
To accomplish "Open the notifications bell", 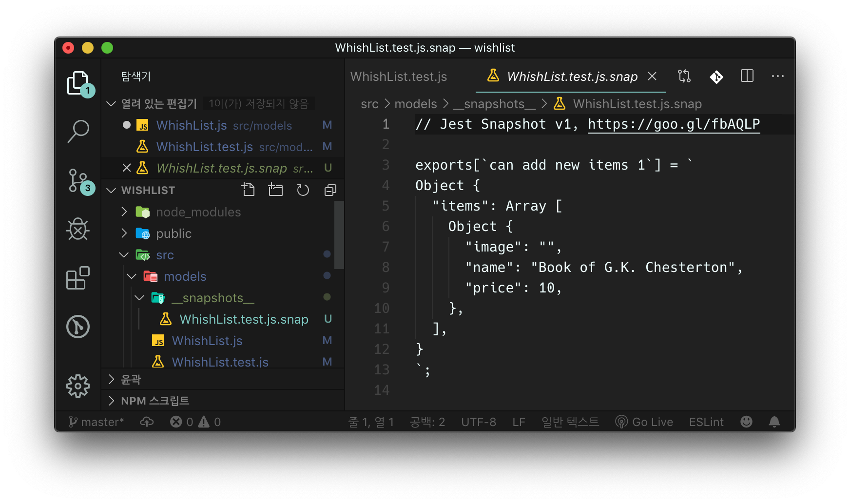I will pos(774,422).
